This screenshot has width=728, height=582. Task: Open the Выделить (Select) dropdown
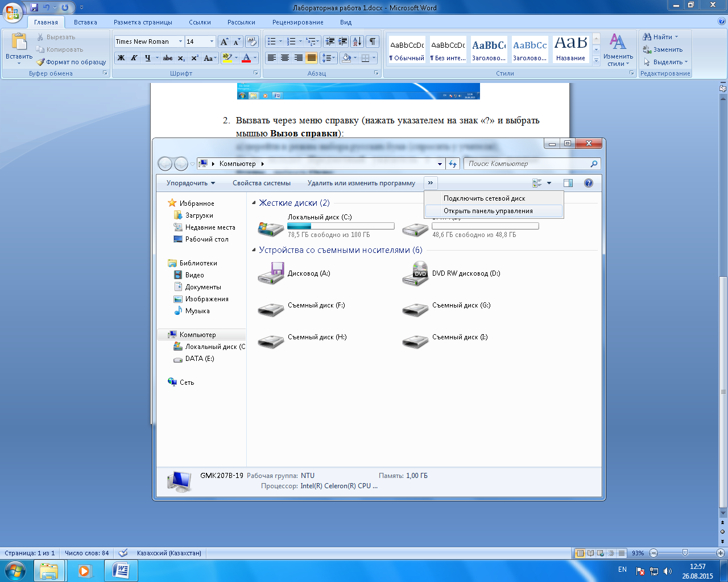tap(666, 62)
